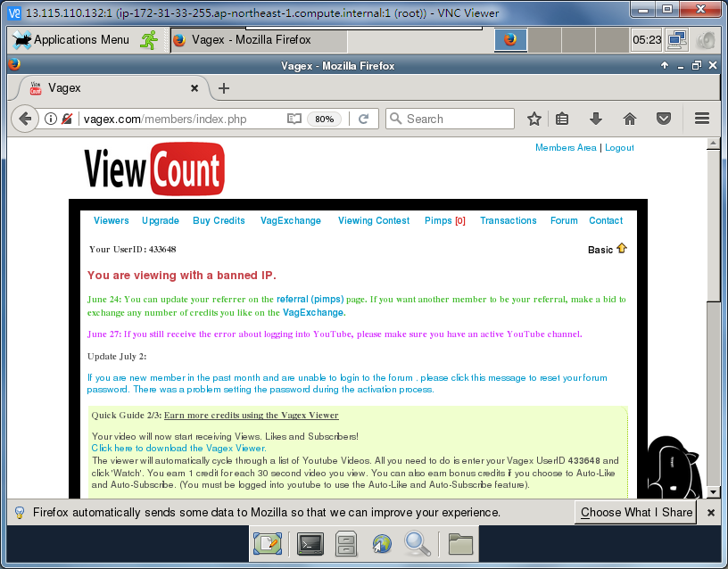Open the Pocket icon in toolbar
The width and height of the screenshot is (728, 569).
tap(664, 119)
